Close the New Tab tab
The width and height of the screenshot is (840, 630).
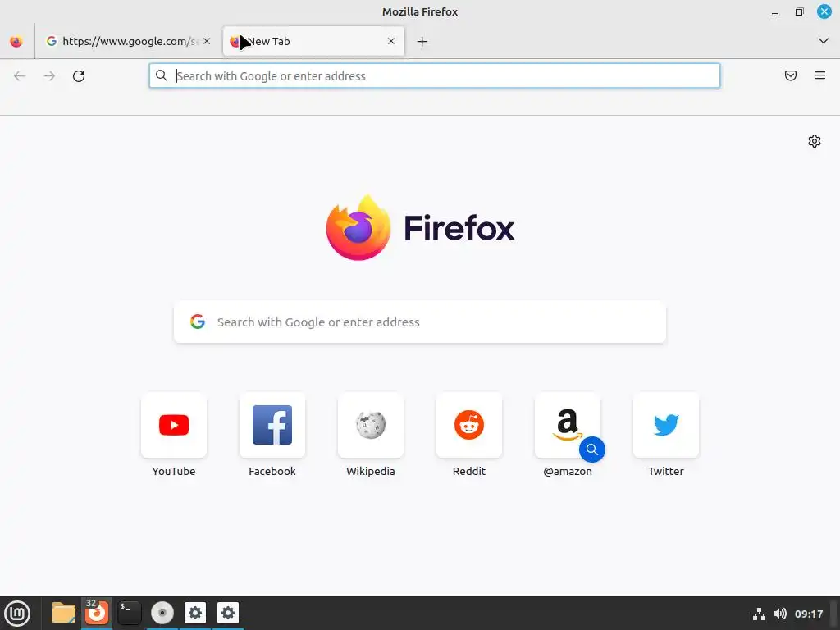[391, 41]
